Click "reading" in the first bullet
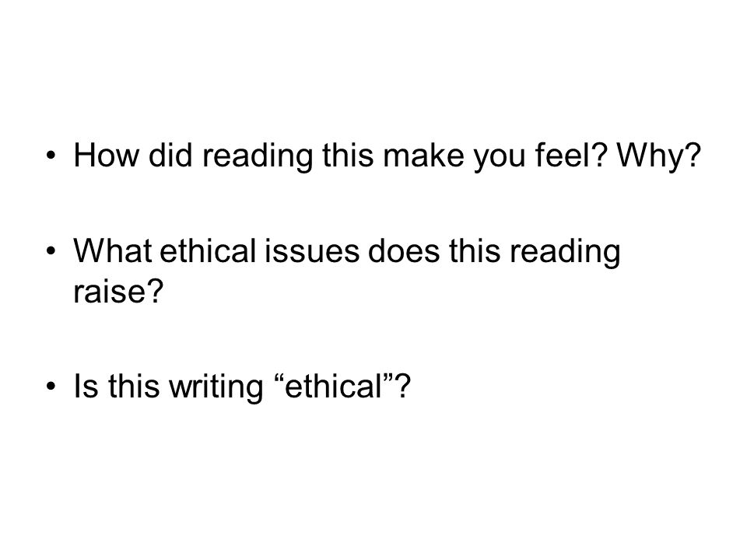Viewport: 747px width, 560px height. tap(258, 157)
